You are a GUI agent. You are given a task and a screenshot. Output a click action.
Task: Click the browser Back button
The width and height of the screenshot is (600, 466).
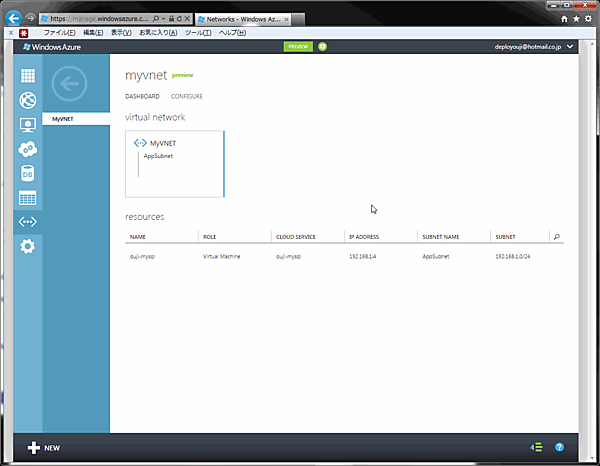click(x=13, y=18)
